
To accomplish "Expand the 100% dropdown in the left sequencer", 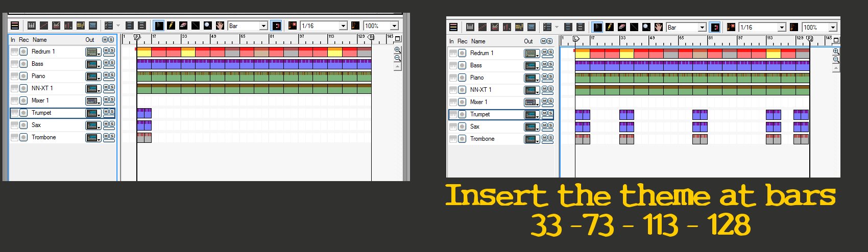I will (x=394, y=26).
